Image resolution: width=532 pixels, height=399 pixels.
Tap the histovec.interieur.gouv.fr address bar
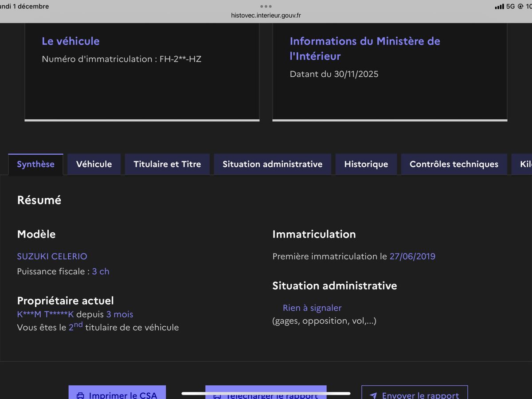[266, 15]
